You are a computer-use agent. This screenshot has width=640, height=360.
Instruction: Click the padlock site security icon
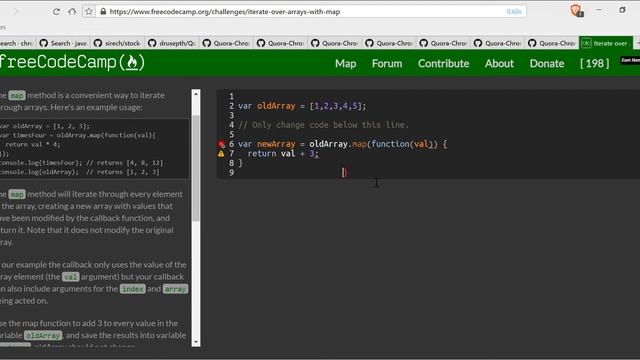click(103, 11)
